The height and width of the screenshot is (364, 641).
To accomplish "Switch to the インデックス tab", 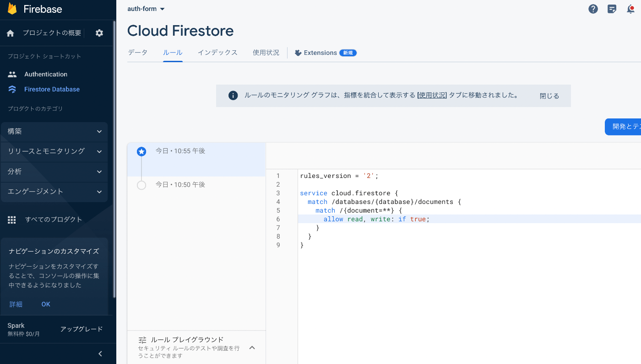I will (217, 53).
